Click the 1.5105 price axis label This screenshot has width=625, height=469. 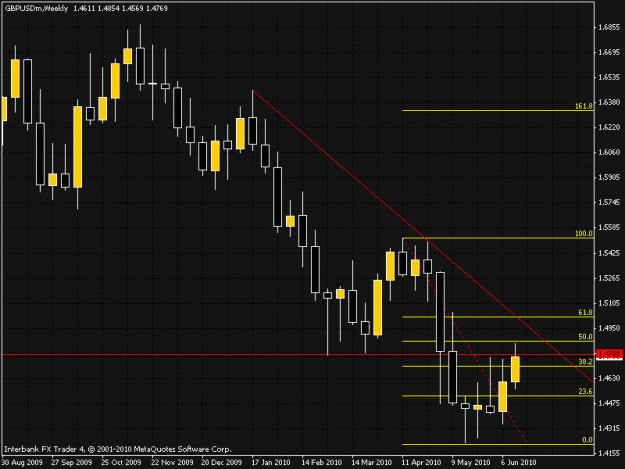click(x=609, y=303)
